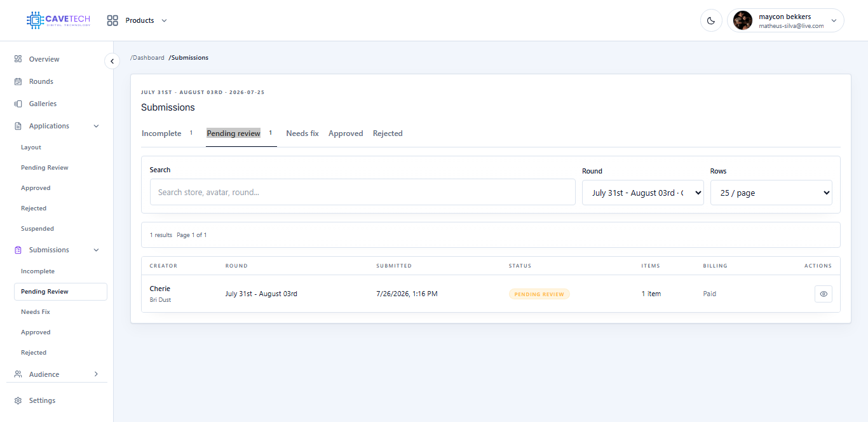Click the Settings gear icon
The image size is (868, 422).
(x=18, y=400)
